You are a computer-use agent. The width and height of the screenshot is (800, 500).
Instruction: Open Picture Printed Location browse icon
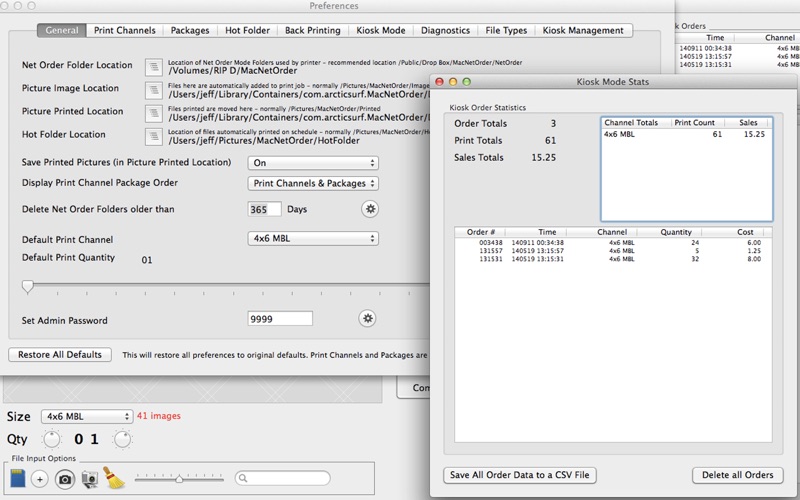coord(154,113)
